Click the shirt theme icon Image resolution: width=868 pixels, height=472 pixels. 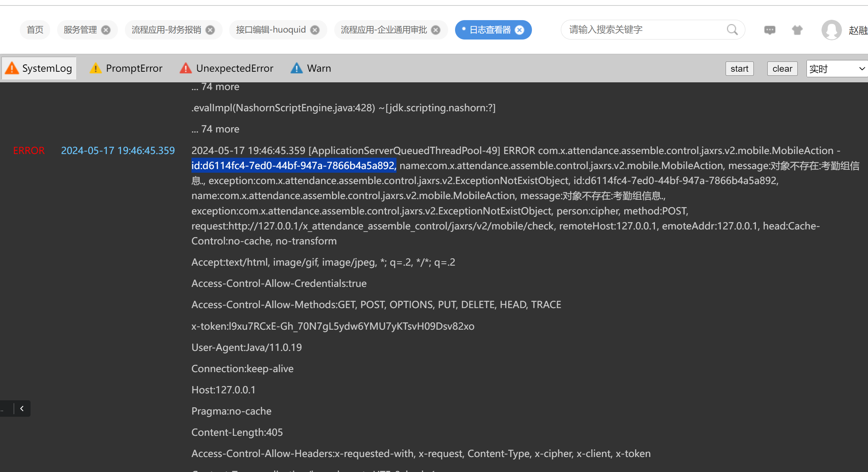coord(797,30)
